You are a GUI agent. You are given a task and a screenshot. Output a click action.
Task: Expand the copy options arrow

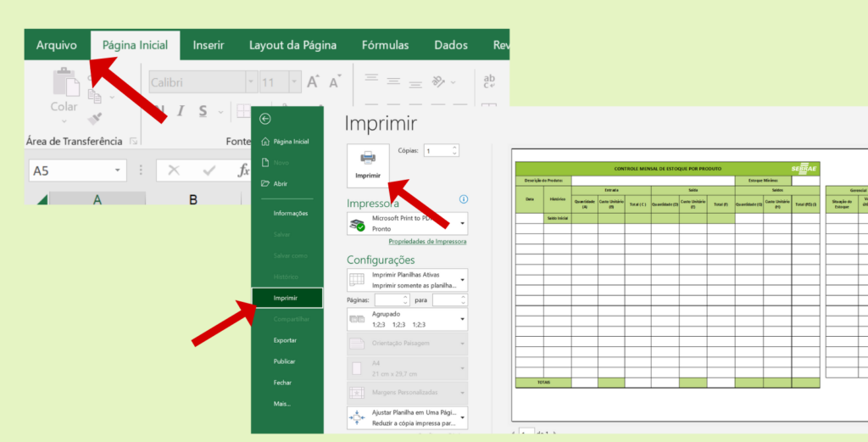[112, 98]
